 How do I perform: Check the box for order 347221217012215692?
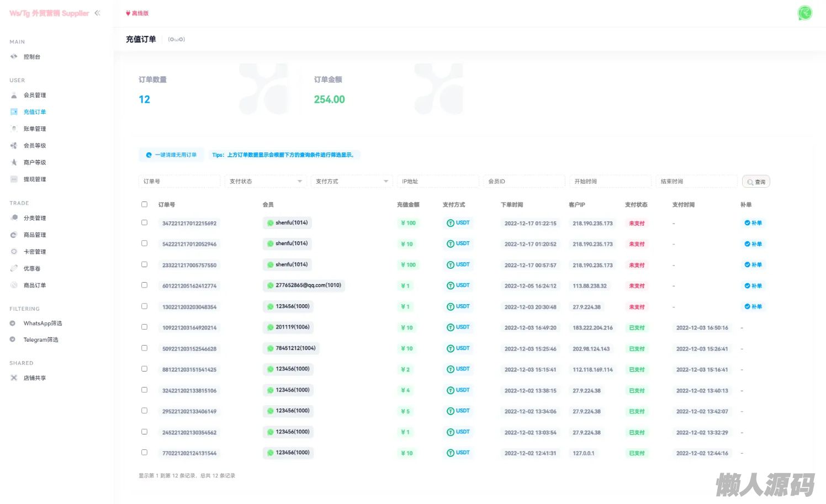tap(144, 222)
